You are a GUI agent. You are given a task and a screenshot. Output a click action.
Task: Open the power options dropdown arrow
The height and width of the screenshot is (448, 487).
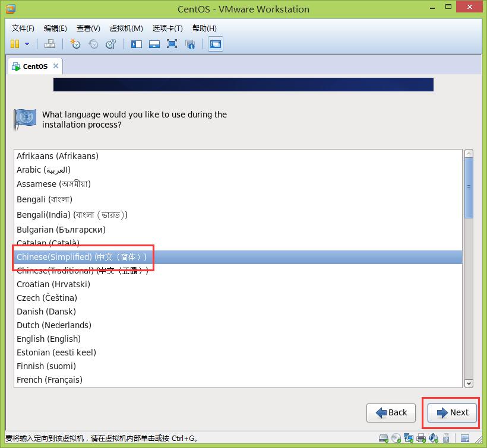(27, 44)
